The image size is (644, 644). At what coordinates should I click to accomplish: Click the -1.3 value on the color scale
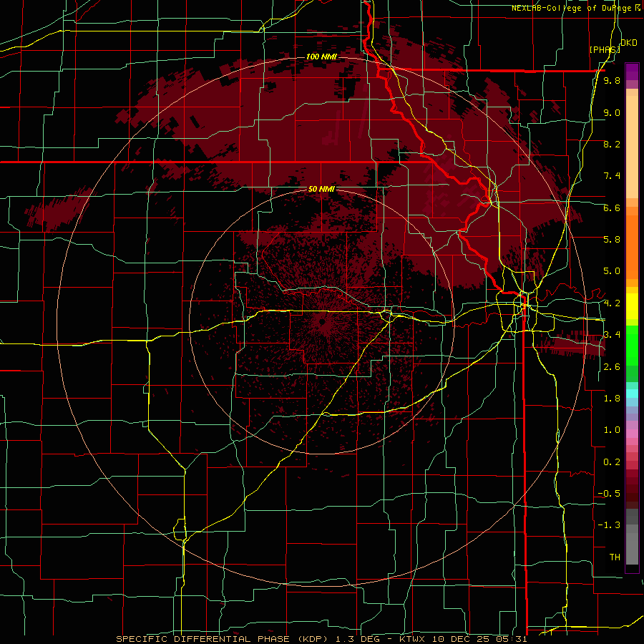click(609, 525)
